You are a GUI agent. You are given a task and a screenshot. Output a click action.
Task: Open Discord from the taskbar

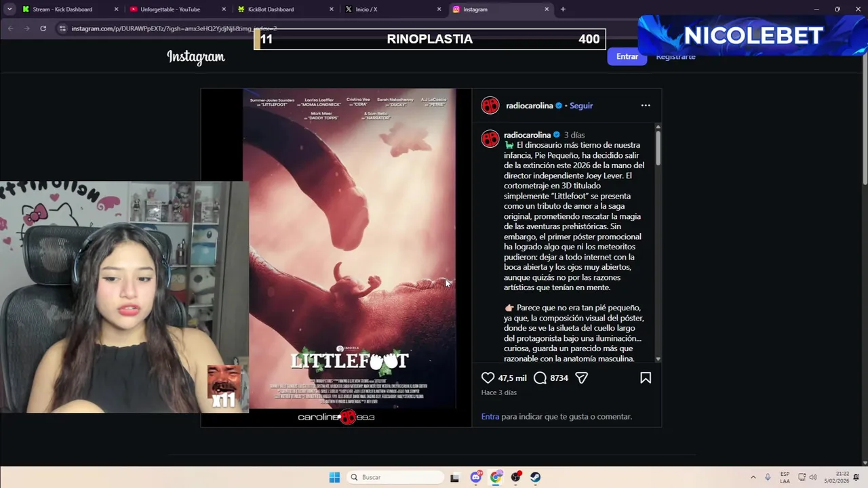[476, 477]
